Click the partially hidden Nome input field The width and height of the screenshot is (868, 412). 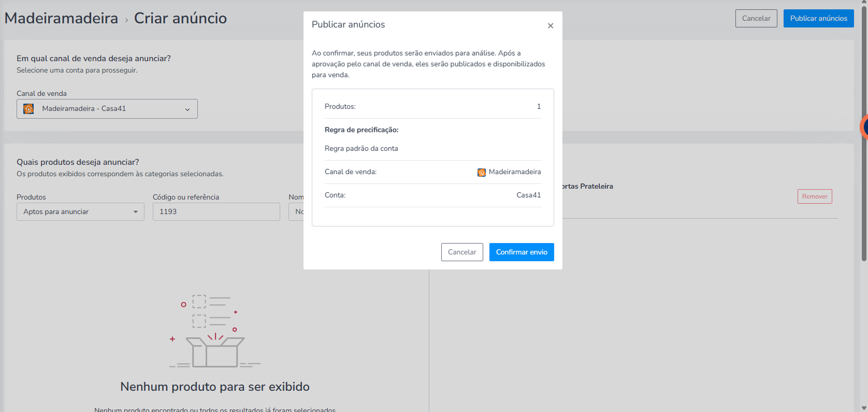point(296,211)
